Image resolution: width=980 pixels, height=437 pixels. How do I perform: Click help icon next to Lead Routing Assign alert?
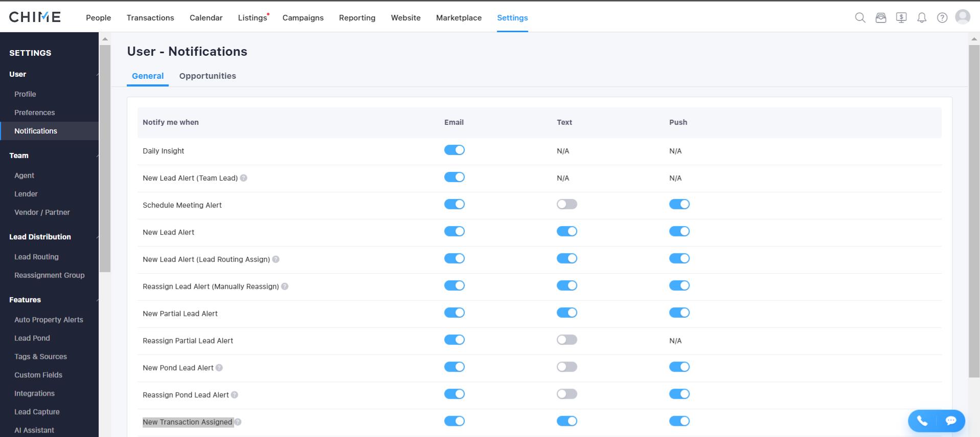tap(276, 259)
